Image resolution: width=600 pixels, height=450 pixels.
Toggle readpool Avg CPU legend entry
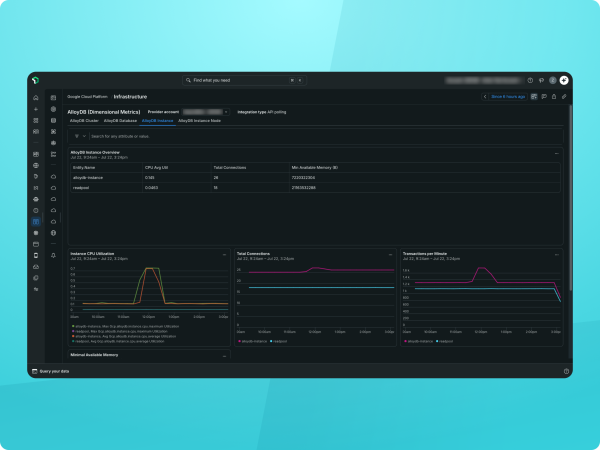tap(118, 341)
